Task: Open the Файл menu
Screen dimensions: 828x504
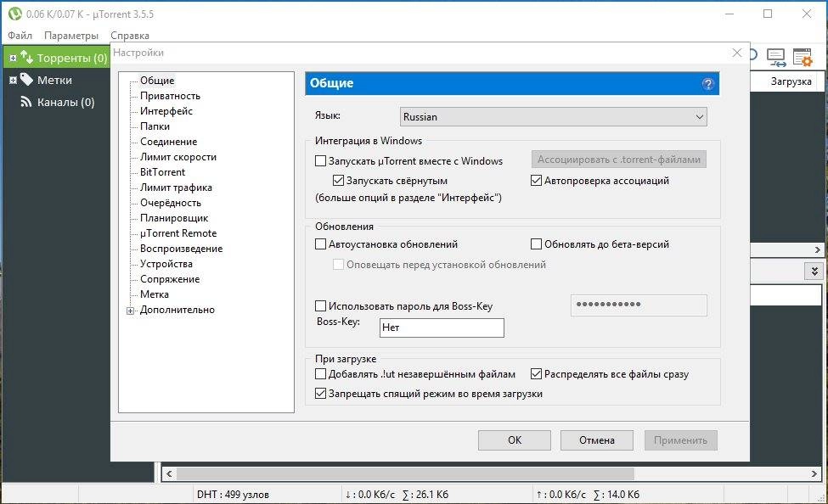Action: pyautogui.click(x=20, y=36)
